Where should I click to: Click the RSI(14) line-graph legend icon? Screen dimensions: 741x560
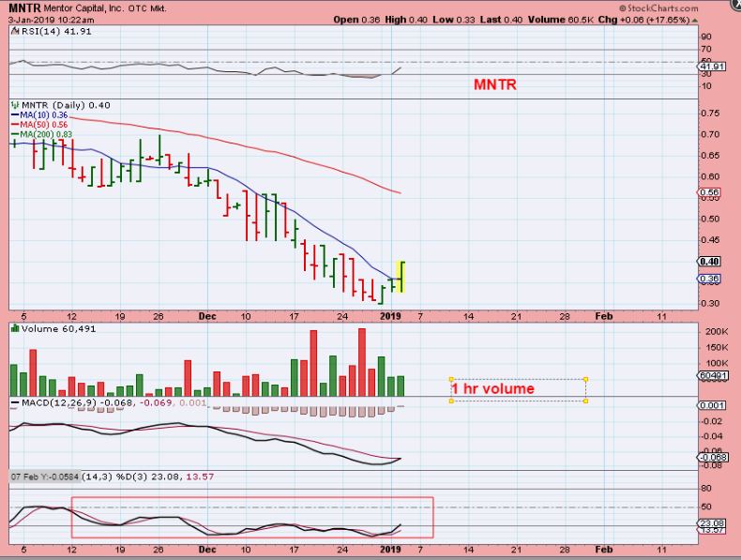coord(15,31)
